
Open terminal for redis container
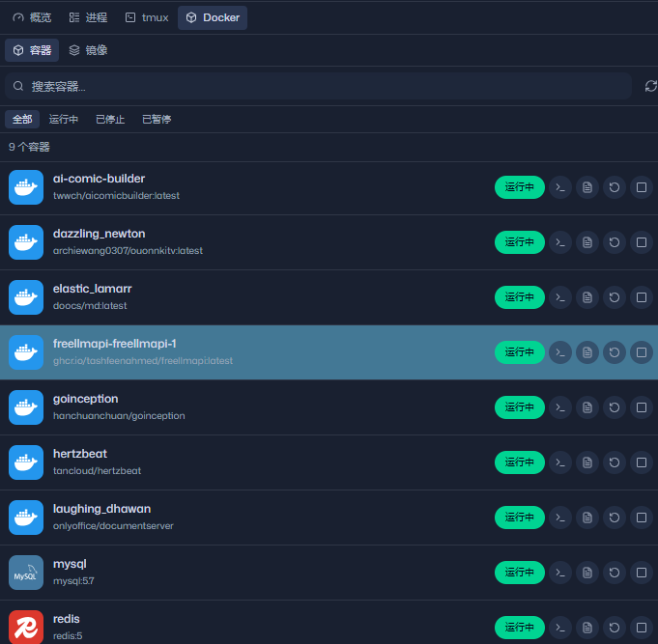[x=560, y=628]
